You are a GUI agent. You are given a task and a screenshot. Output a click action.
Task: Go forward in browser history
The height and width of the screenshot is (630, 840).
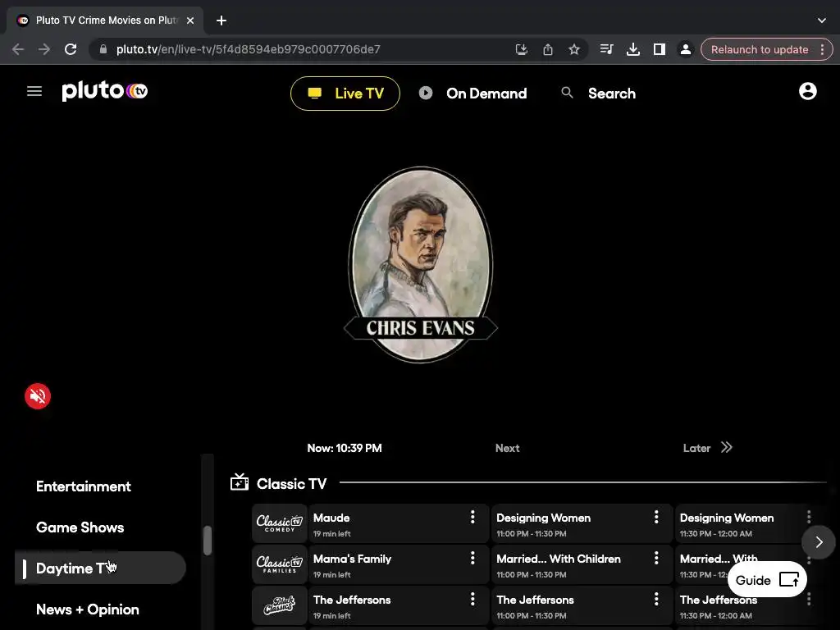(x=44, y=49)
